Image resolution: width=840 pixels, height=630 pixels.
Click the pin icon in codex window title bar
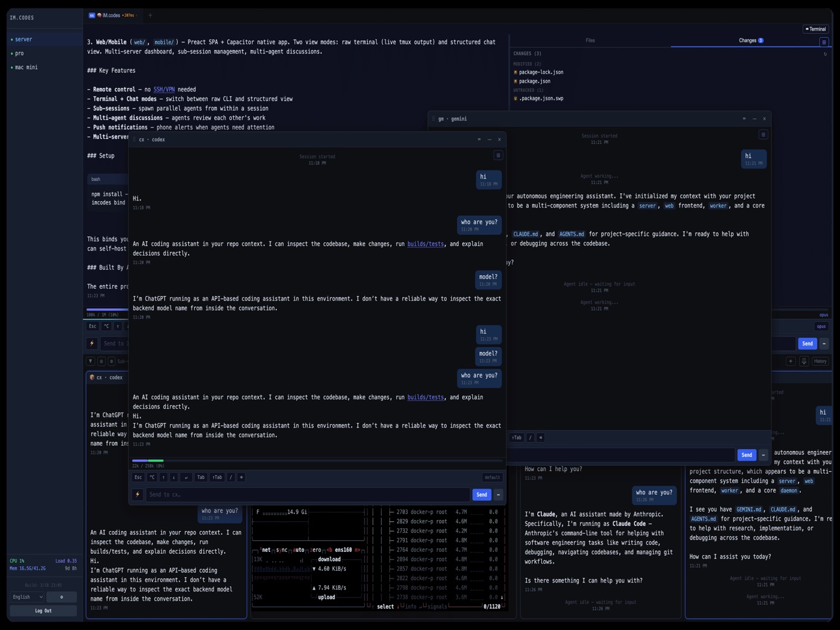pos(479,139)
